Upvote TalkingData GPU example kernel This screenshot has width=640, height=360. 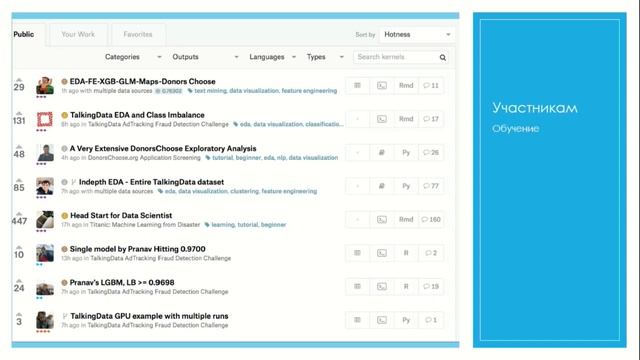coord(19,314)
